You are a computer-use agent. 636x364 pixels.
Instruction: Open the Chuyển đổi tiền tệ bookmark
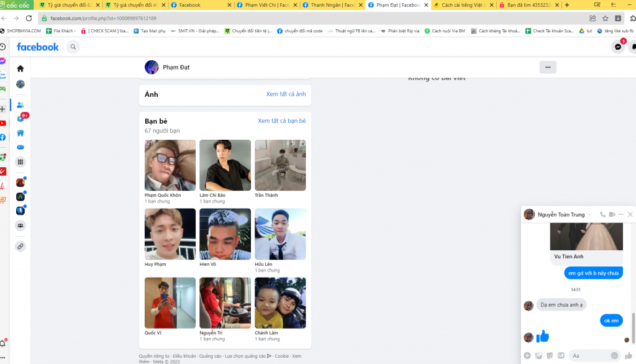(248, 31)
